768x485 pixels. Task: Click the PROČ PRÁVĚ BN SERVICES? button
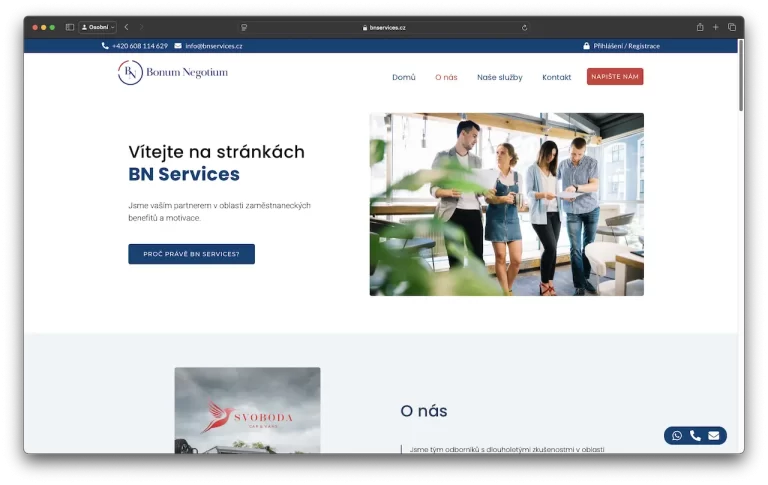point(192,254)
